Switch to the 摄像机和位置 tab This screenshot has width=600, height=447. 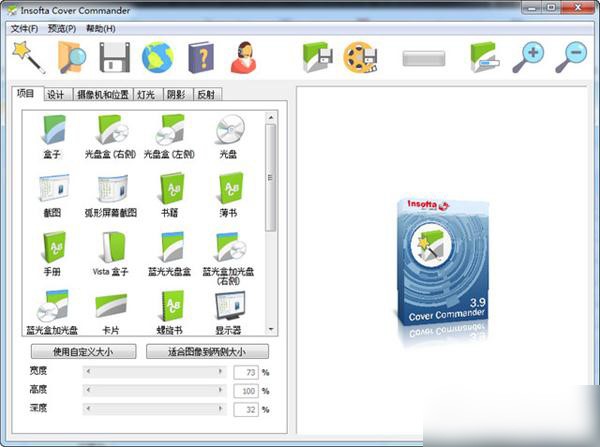click(x=103, y=95)
